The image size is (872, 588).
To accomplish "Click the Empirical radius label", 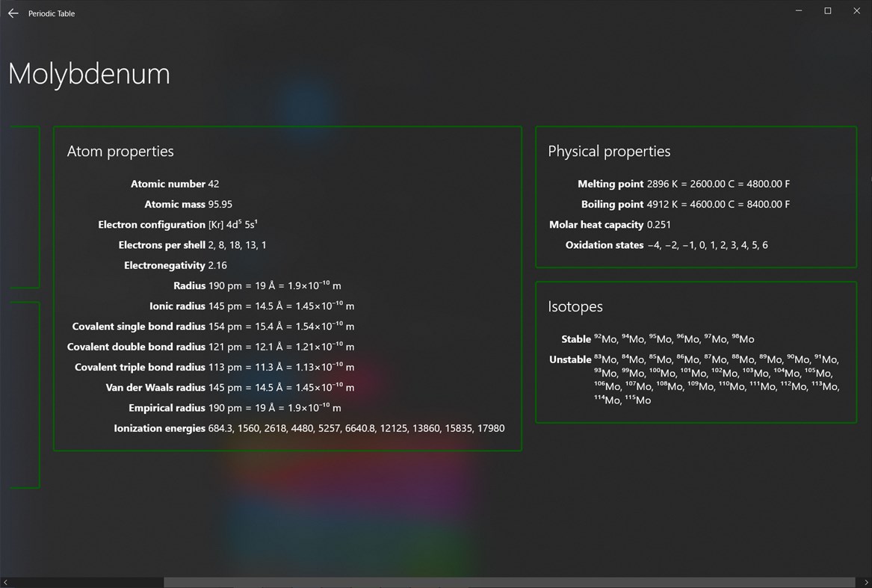I will (x=167, y=408).
